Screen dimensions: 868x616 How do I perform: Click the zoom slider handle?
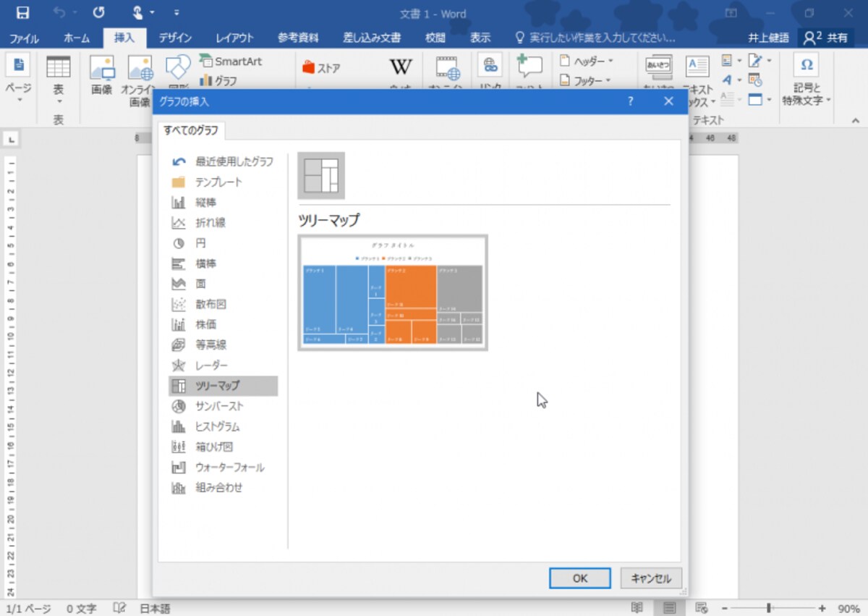pos(769,609)
